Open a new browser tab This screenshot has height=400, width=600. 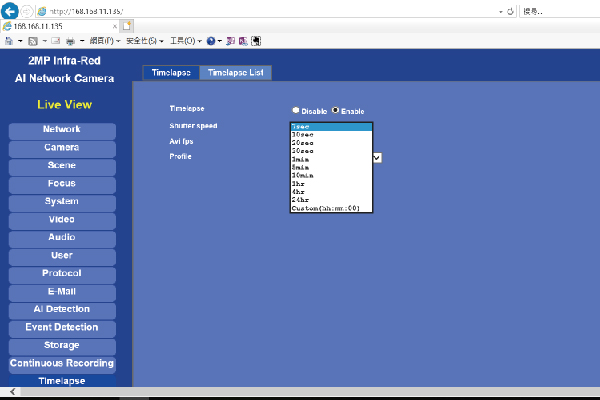point(127,26)
